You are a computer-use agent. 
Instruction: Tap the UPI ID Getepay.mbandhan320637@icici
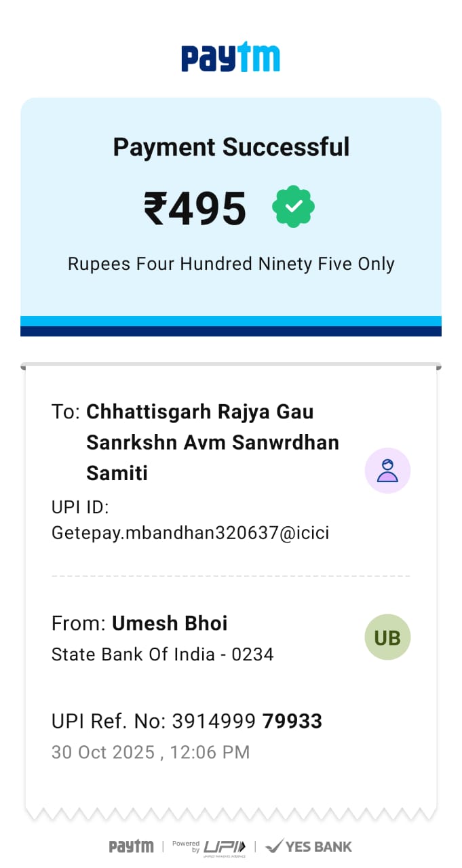point(190,533)
